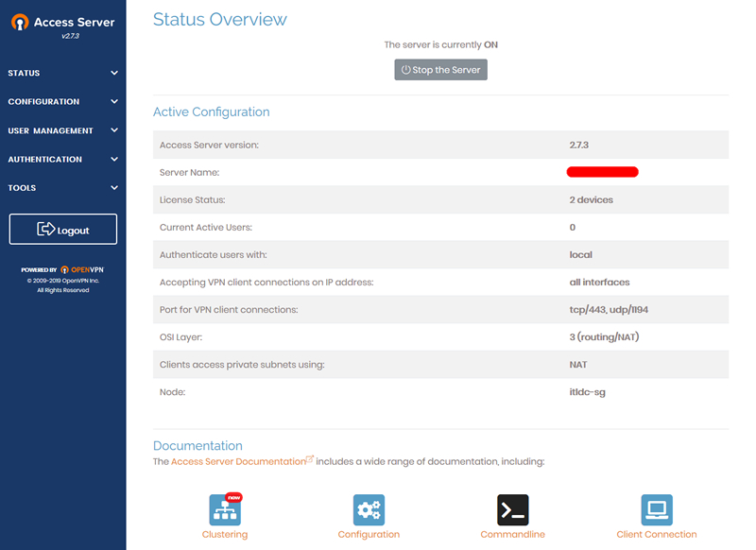
Task: Click the external link icon beside Documentation
Action: coord(310,460)
